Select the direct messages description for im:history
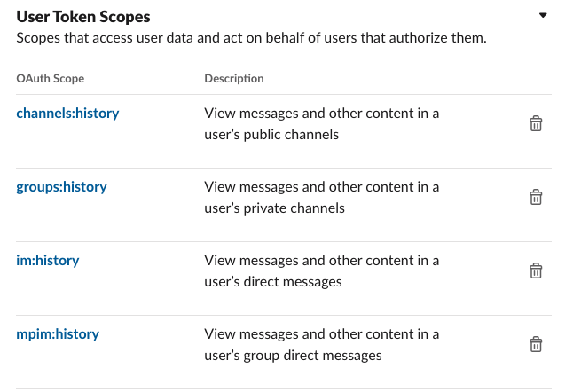This screenshot has width=573, height=392. [x=322, y=271]
